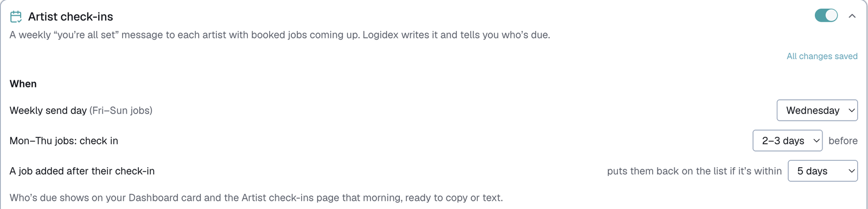The width and height of the screenshot is (868, 209).
Task: Click the Artist check-ins section title
Action: point(71,17)
